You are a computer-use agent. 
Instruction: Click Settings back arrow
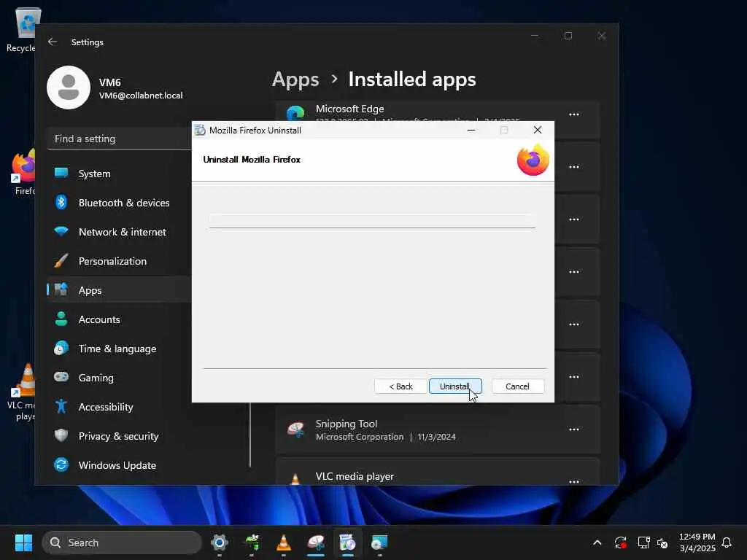pos(53,42)
